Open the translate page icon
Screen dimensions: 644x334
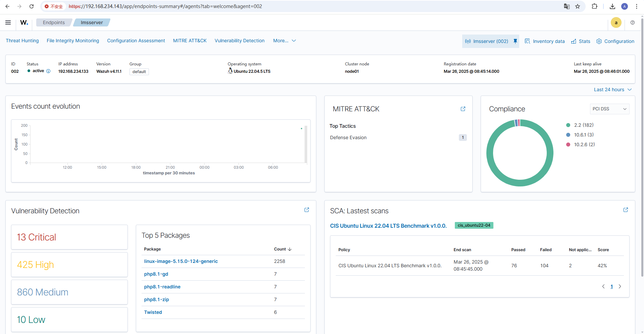point(567,6)
